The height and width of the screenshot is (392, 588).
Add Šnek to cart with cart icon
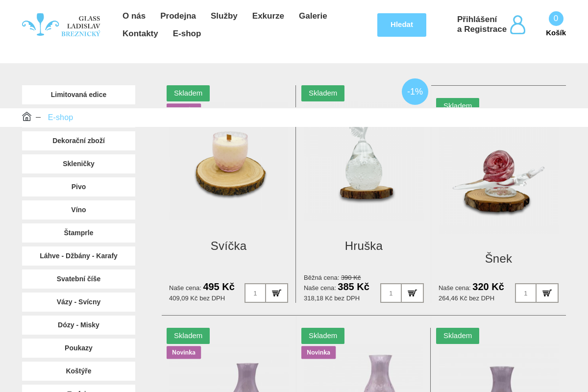(x=547, y=293)
